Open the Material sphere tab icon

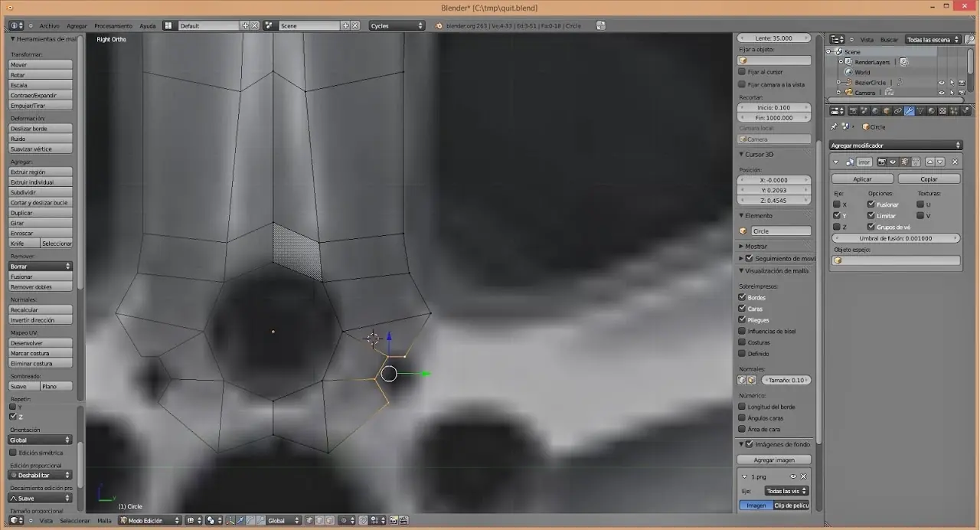point(931,111)
